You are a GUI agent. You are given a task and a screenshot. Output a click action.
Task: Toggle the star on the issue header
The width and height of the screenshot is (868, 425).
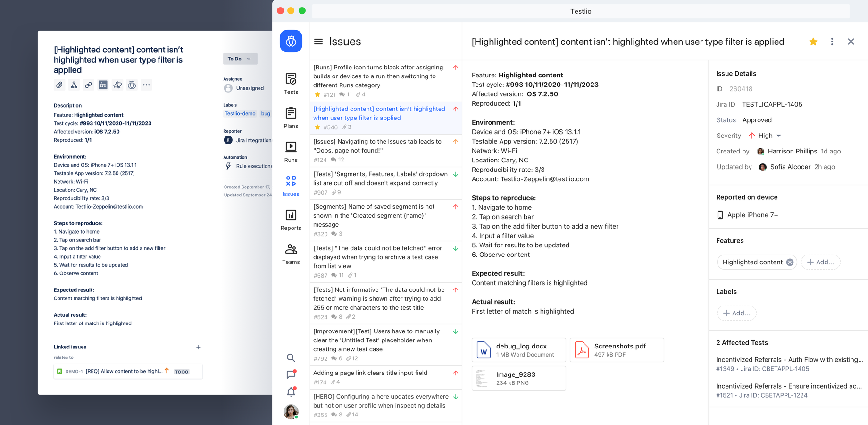click(813, 42)
